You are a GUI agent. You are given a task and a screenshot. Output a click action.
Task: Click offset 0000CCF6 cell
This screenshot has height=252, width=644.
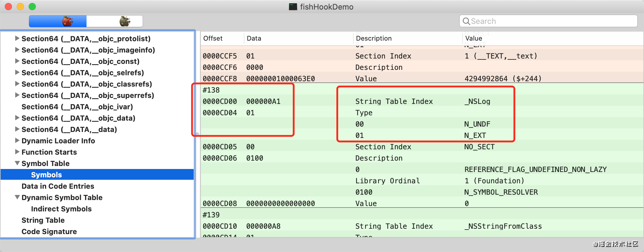220,67
